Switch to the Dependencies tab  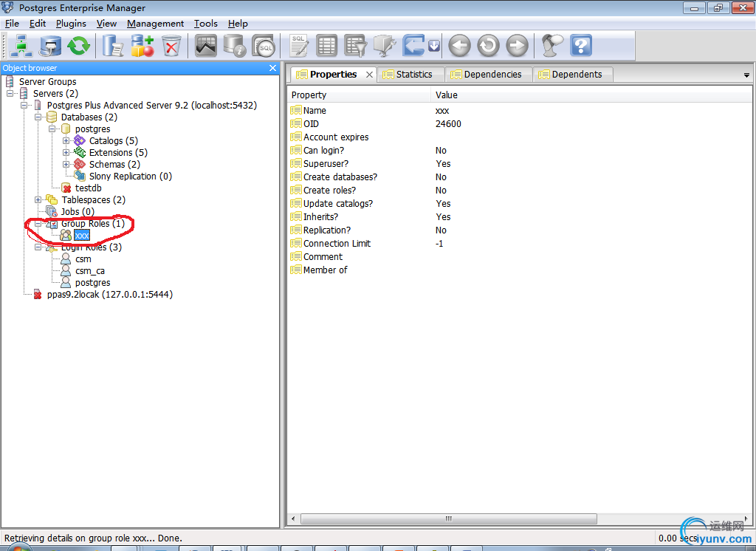(489, 75)
